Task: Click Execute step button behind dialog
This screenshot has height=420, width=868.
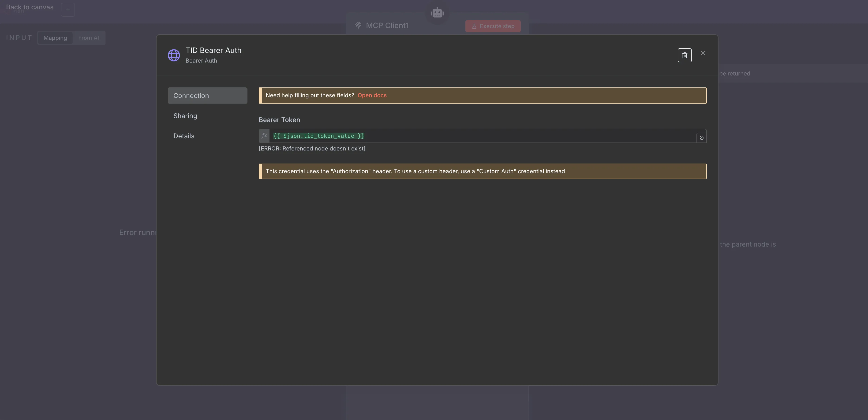Action: (493, 26)
